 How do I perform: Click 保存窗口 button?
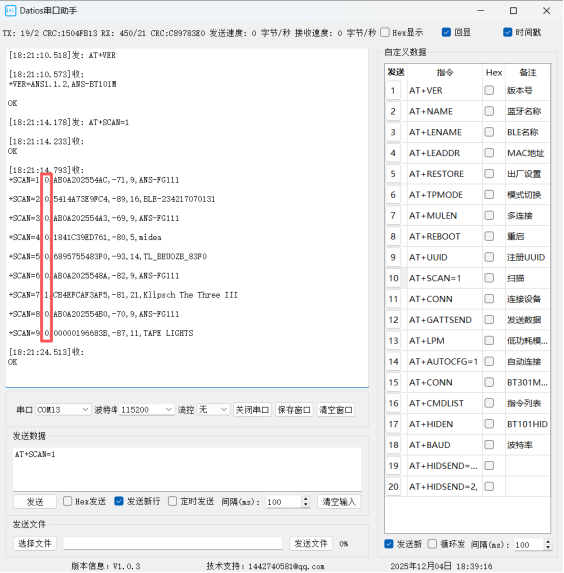tap(294, 410)
